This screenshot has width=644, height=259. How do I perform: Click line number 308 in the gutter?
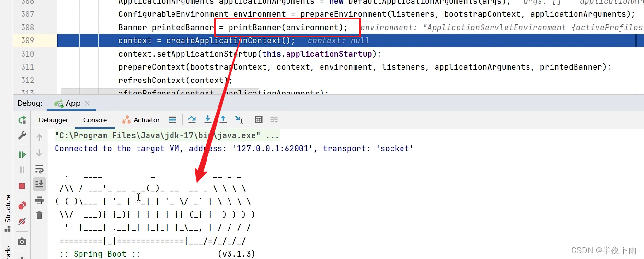point(27,27)
